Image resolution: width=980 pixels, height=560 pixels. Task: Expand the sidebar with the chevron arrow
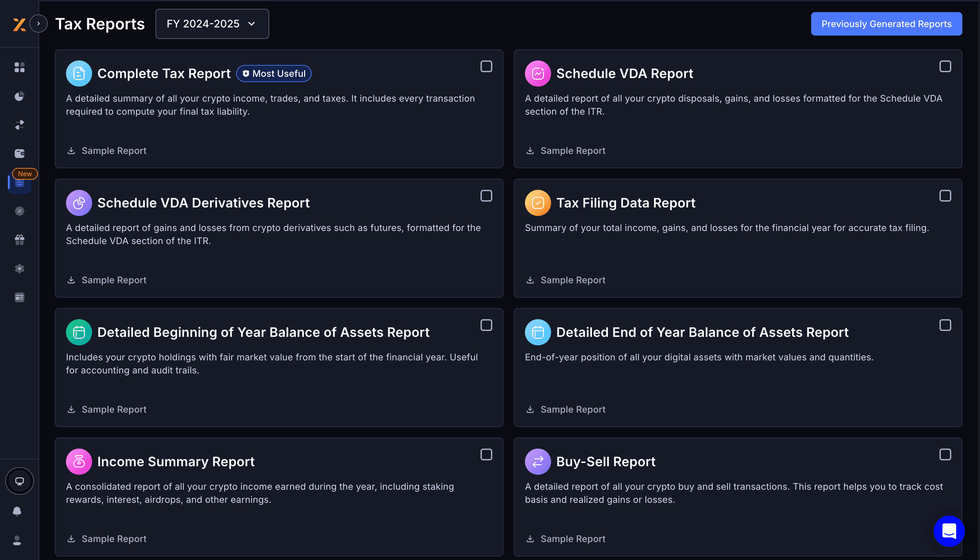pos(39,24)
